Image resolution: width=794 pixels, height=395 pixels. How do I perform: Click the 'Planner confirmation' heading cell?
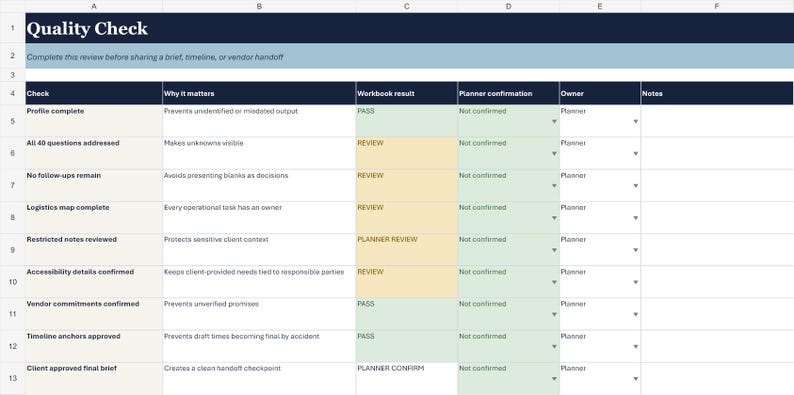point(508,93)
